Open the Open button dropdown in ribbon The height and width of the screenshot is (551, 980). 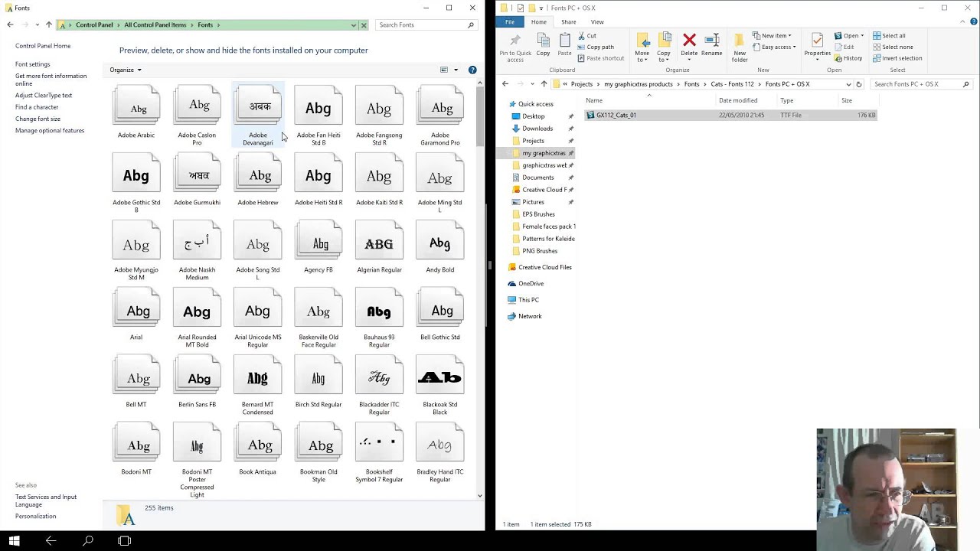pyautogui.click(x=862, y=36)
